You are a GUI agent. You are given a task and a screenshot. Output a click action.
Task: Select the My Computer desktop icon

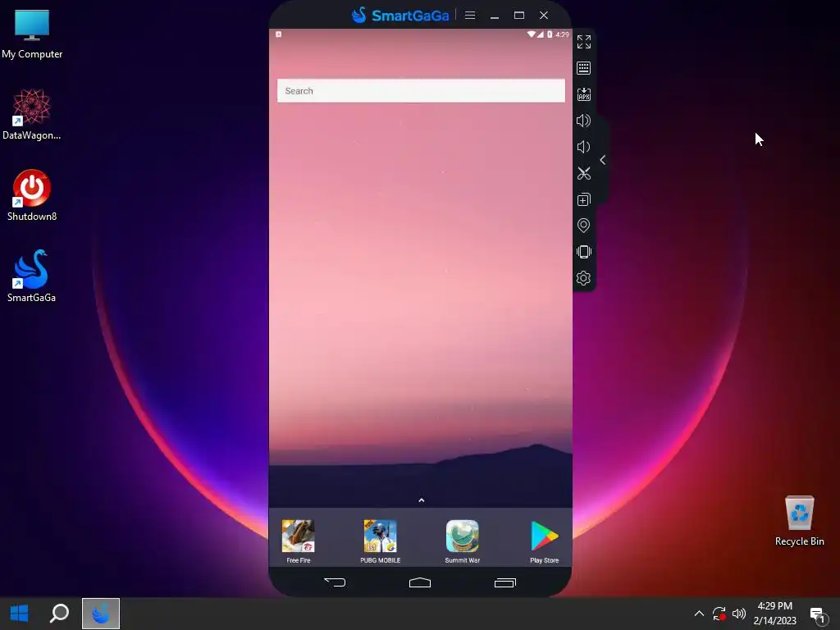[32, 34]
